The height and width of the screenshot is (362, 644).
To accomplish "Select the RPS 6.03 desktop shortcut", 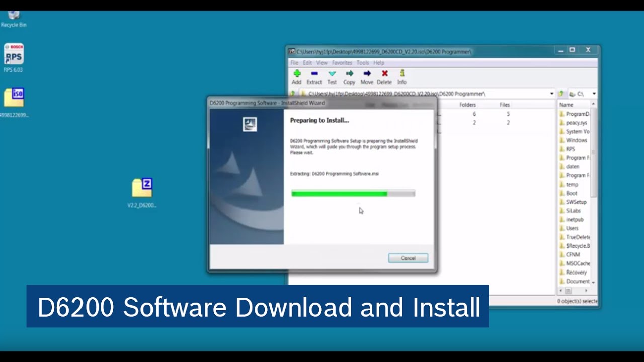I will [x=14, y=58].
